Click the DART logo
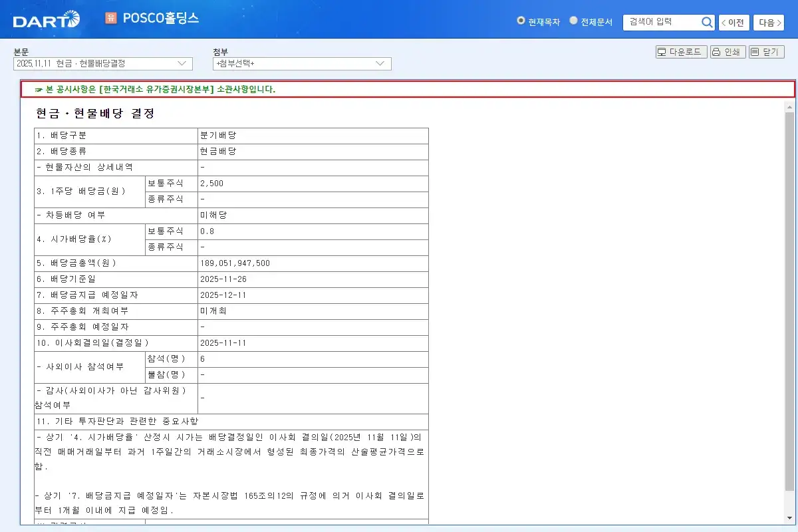The height and width of the screenshot is (532, 798). 46,20
